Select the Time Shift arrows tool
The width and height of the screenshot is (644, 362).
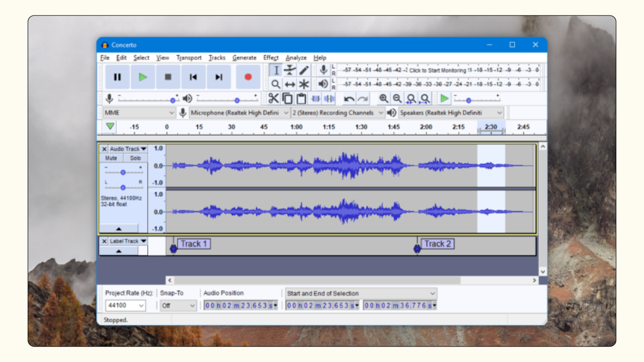(290, 84)
